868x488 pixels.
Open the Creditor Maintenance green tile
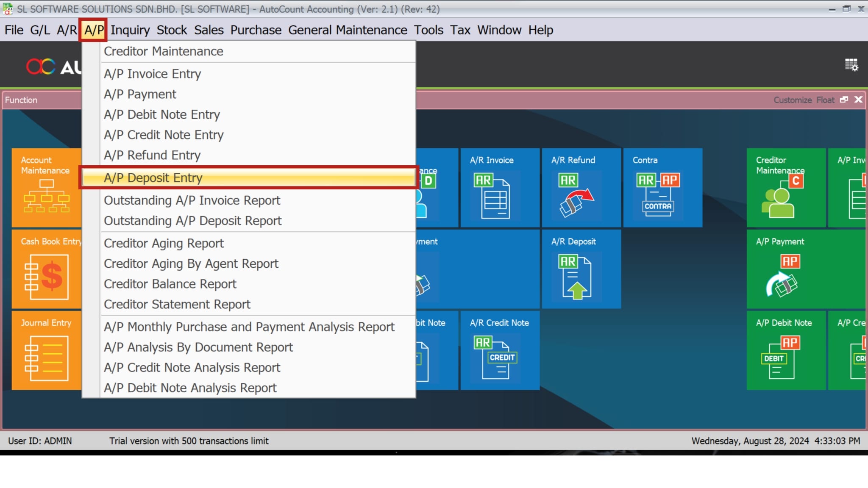coord(785,187)
